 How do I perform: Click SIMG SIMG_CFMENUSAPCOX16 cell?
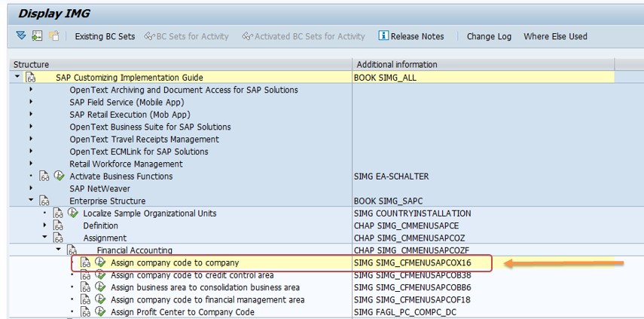412,262
